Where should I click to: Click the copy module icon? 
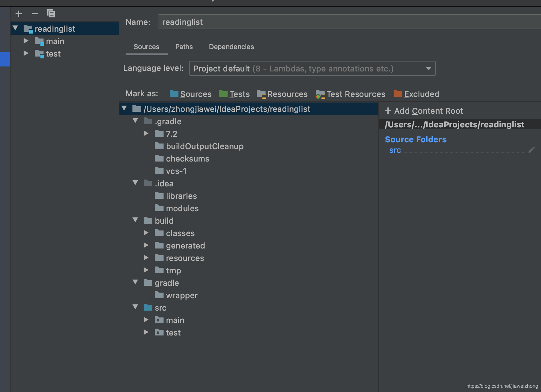point(51,13)
